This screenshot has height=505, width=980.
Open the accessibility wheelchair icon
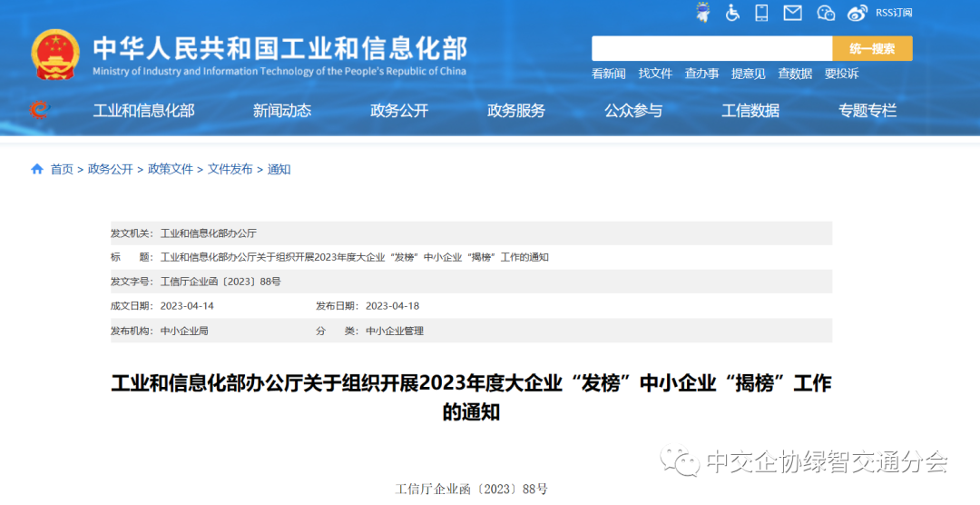point(732,13)
